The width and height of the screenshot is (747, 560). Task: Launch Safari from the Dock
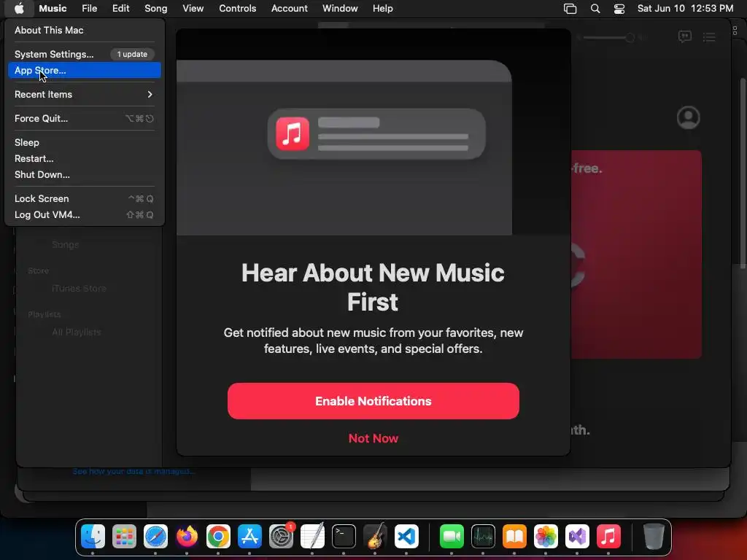[156, 536]
